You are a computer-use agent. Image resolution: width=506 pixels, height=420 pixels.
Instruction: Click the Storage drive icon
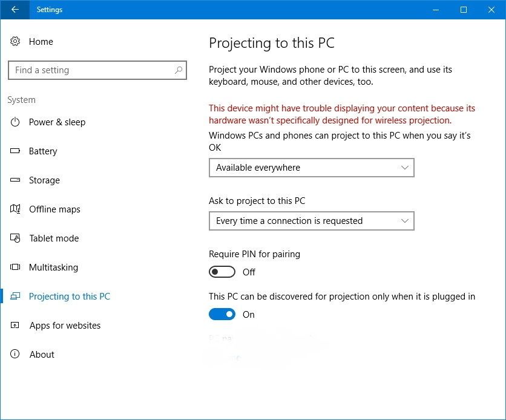tap(15, 180)
